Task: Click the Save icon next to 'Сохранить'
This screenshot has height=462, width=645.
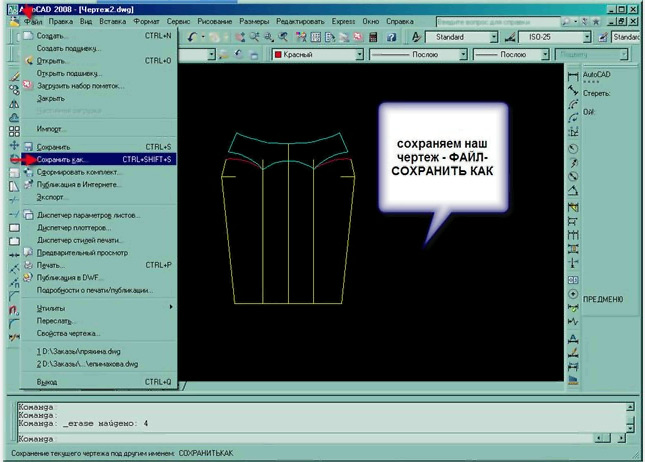Action: tap(28, 146)
